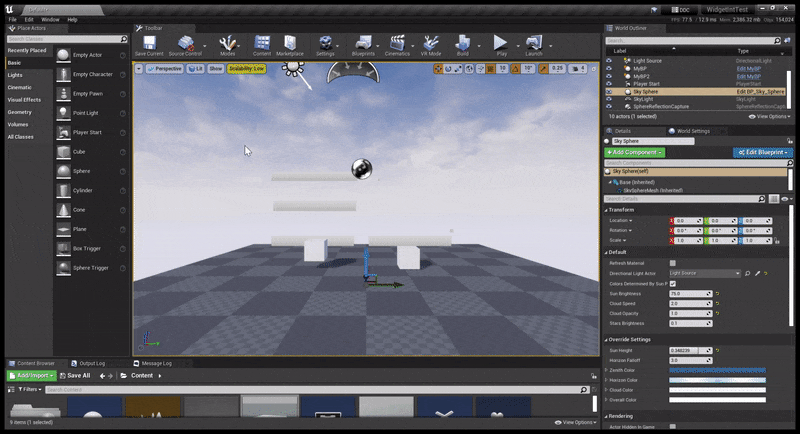Viewport: 800px width, 434px height.
Task: Select the translate gizmo tool in viewport
Action: [438, 68]
